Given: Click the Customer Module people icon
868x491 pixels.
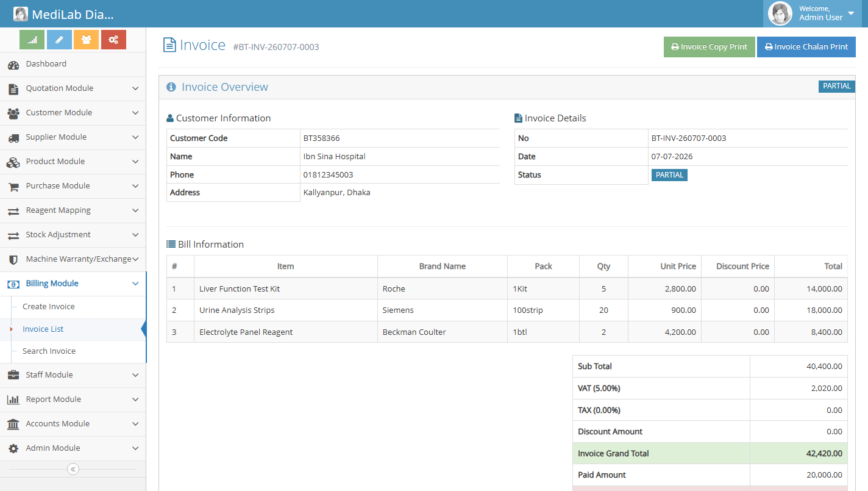Looking at the screenshot, I should pyautogui.click(x=13, y=113).
